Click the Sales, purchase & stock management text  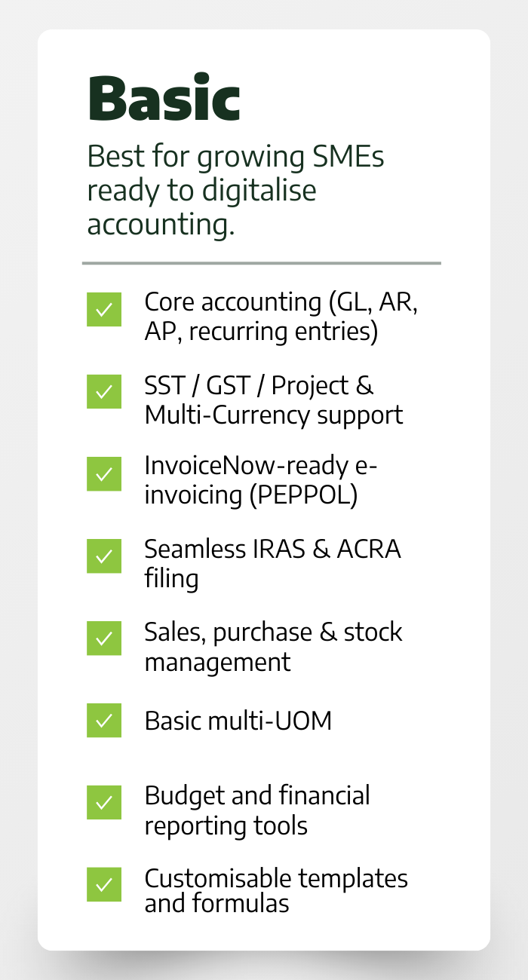coord(273,646)
